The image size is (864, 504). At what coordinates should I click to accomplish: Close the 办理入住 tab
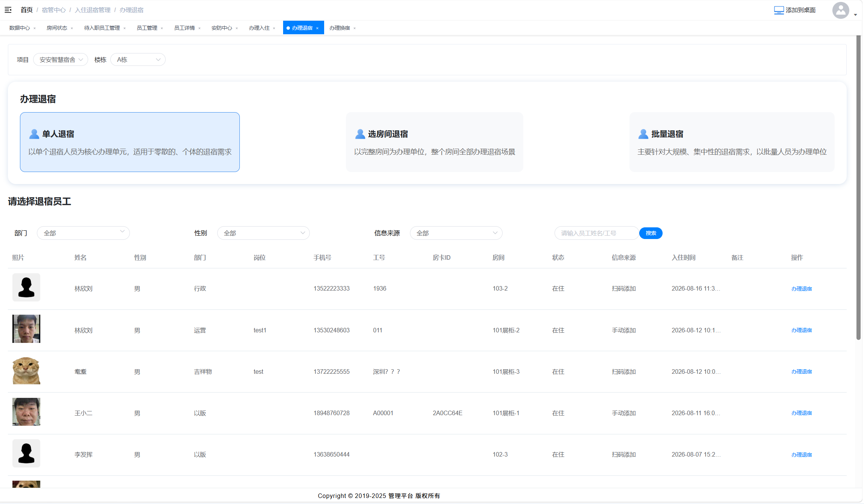tap(274, 28)
